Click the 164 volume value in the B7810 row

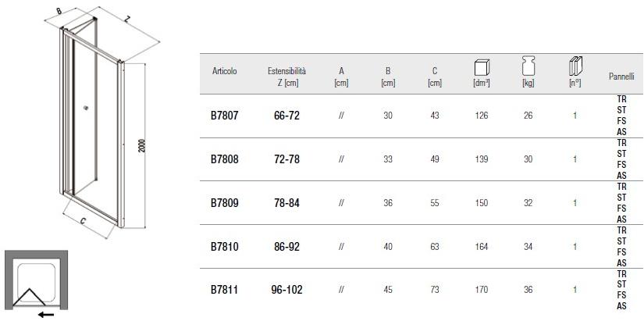482,247
